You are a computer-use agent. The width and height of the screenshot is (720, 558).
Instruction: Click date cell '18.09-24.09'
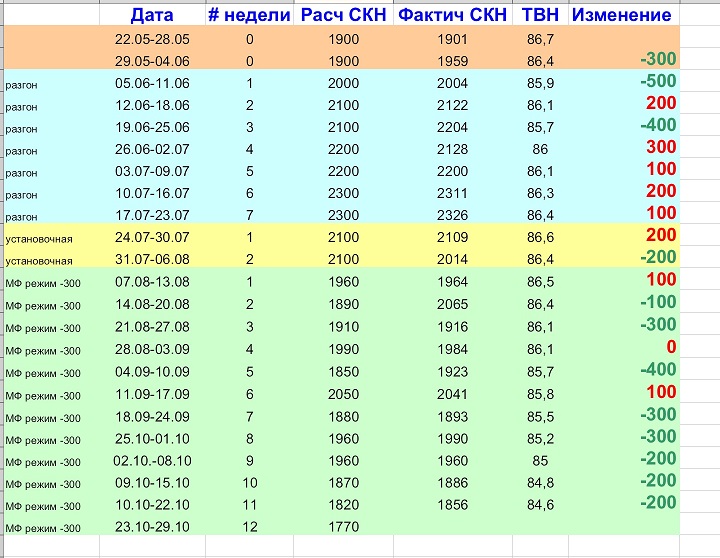pyautogui.click(x=152, y=417)
